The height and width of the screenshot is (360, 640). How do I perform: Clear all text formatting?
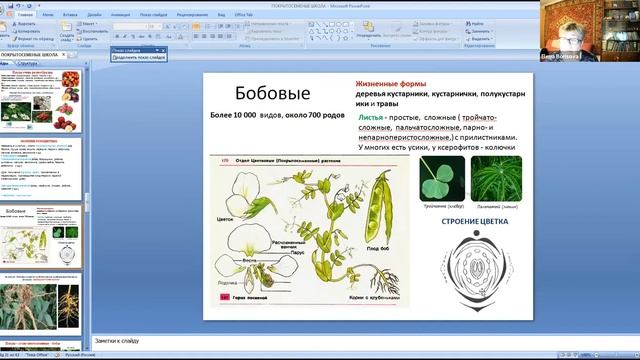coord(184,27)
